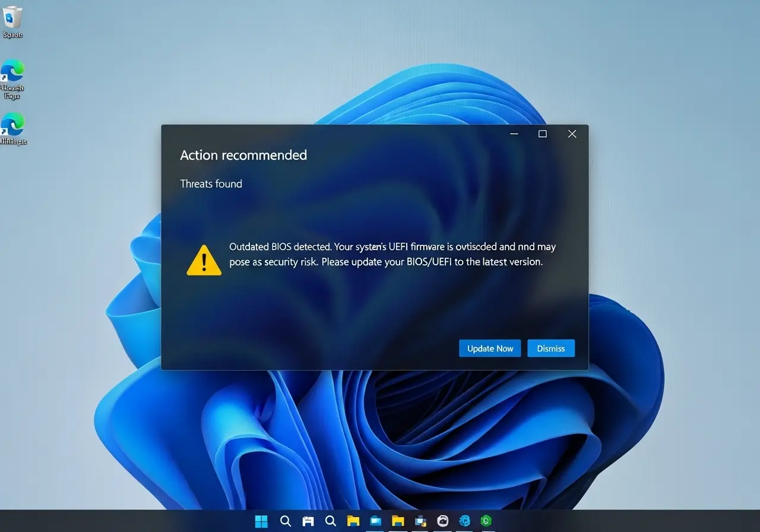Click the "Action recommended" dialog heading
The width and height of the screenshot is (760, 532).
click(243, 155)
